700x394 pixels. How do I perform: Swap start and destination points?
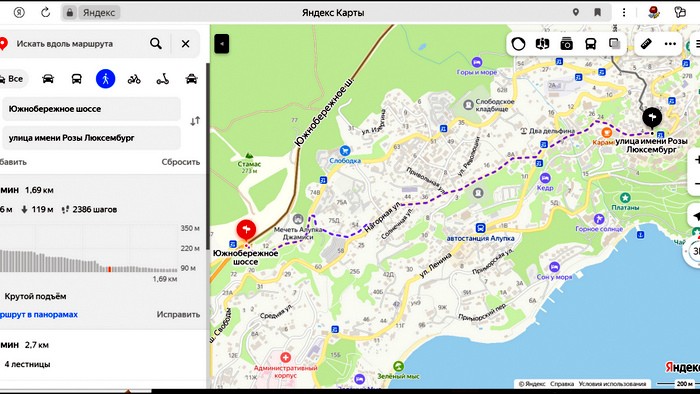coord(195,121)
